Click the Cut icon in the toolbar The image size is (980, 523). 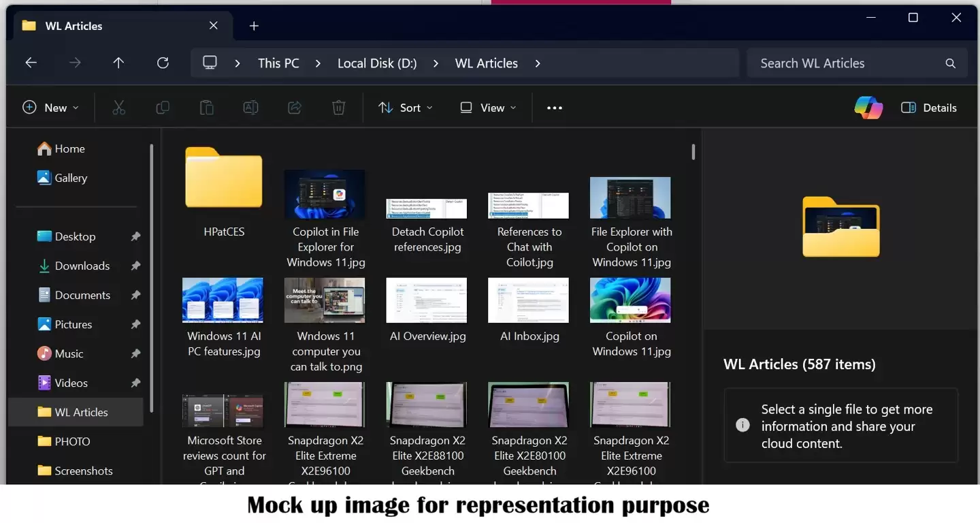click(x=119, y=107)
